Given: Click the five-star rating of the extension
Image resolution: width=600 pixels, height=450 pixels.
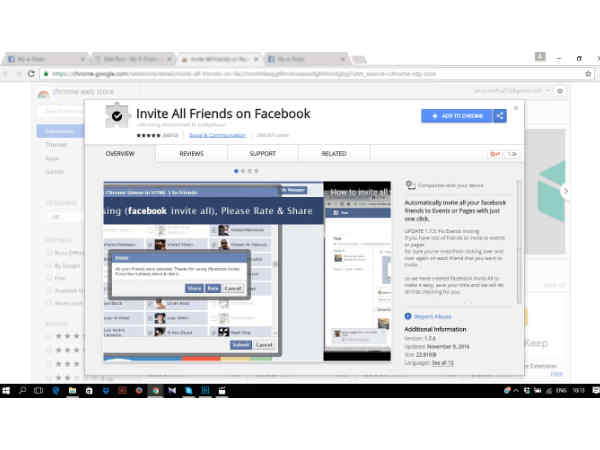Looking at the screenshot, I should tap(148, 135).
